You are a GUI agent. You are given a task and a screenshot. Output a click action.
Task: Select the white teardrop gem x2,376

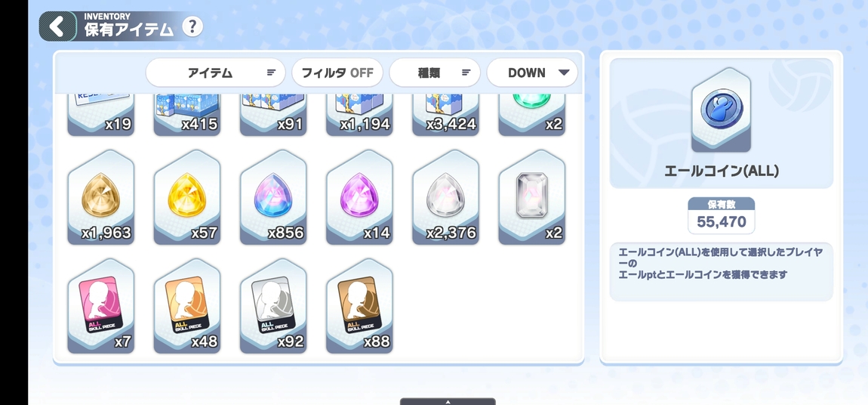(445, 197)
